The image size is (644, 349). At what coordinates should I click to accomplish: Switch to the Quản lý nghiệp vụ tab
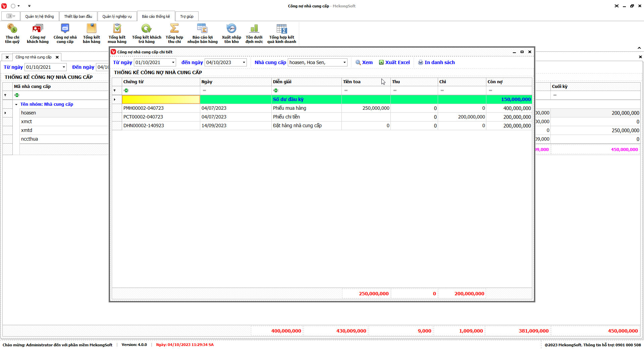[x=117, y=16]
